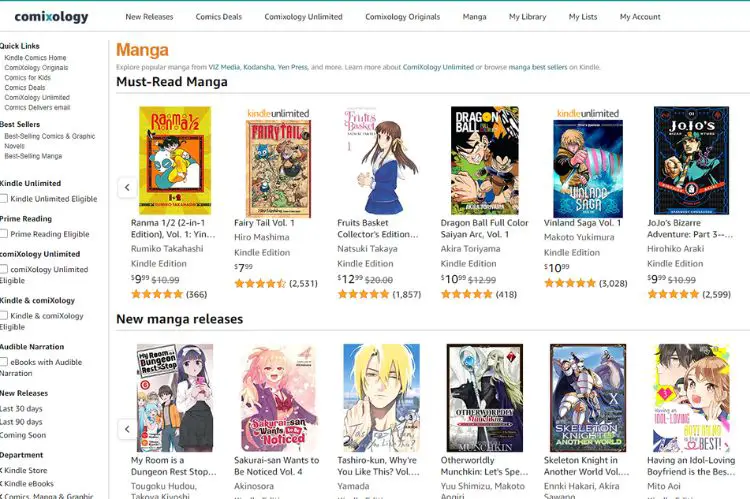Enable eBooks with Audible Narration filter
Screen dimensions: 750x499
(x=4, y=362)
